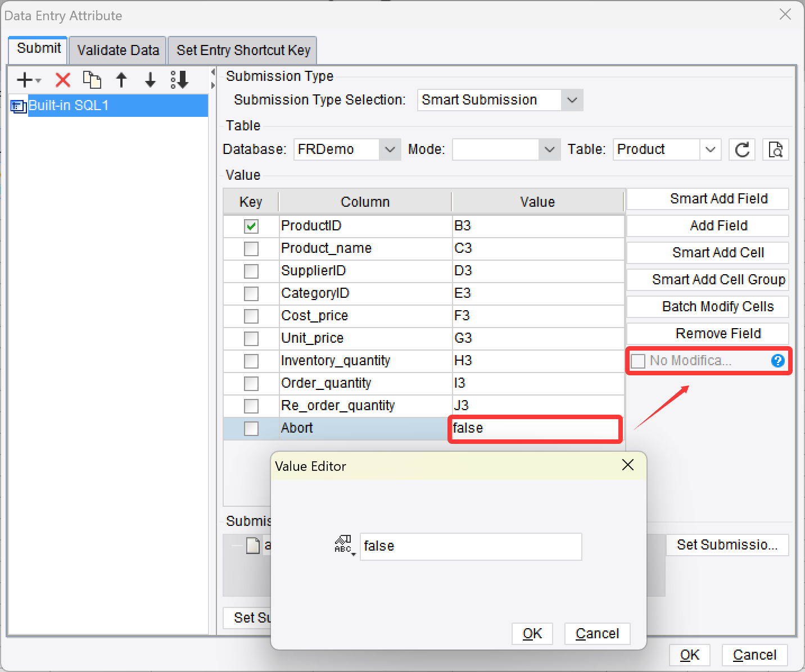The height and width of the screenshot is (672, 805).
Task: Confirm the Value Editor with OK
Action: click(x=531, y=633)
